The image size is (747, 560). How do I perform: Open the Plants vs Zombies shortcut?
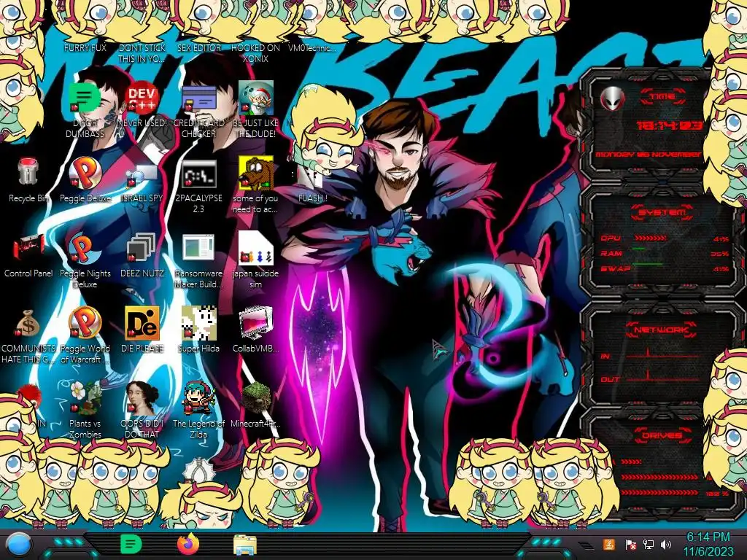tap(85, 398)
